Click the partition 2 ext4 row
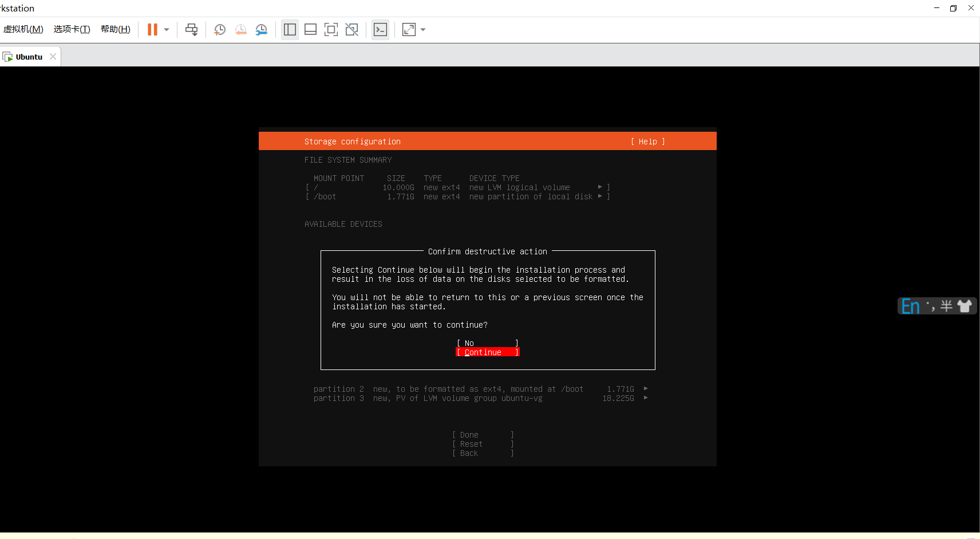The height and width of the screenshot is (539, 980). click(481, 389)
